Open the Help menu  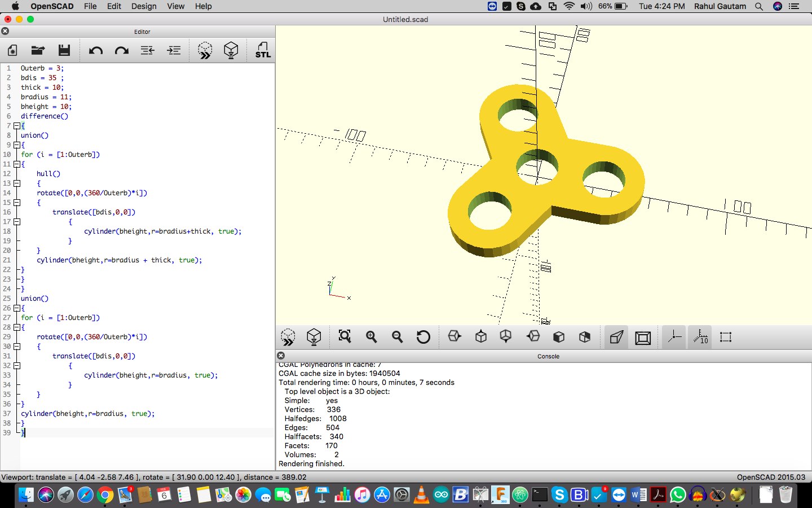(x=204, y=6)
